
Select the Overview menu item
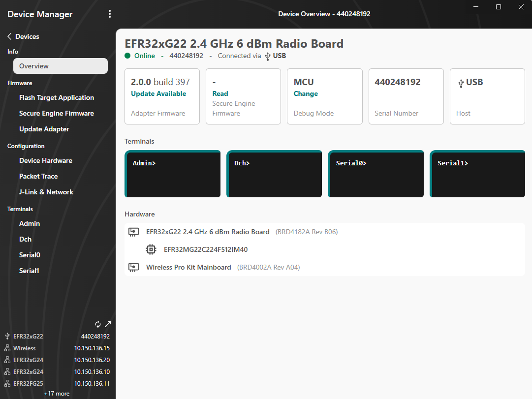61,66
